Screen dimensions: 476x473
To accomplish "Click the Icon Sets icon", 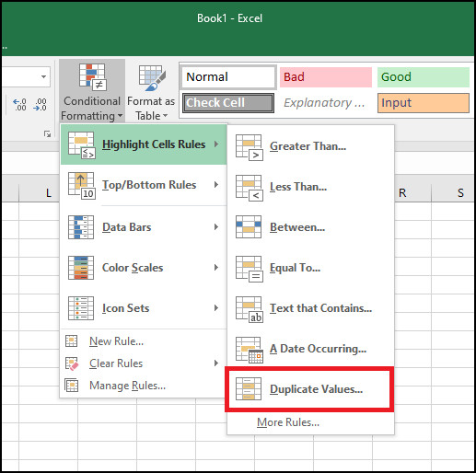I will coord(81,308).
